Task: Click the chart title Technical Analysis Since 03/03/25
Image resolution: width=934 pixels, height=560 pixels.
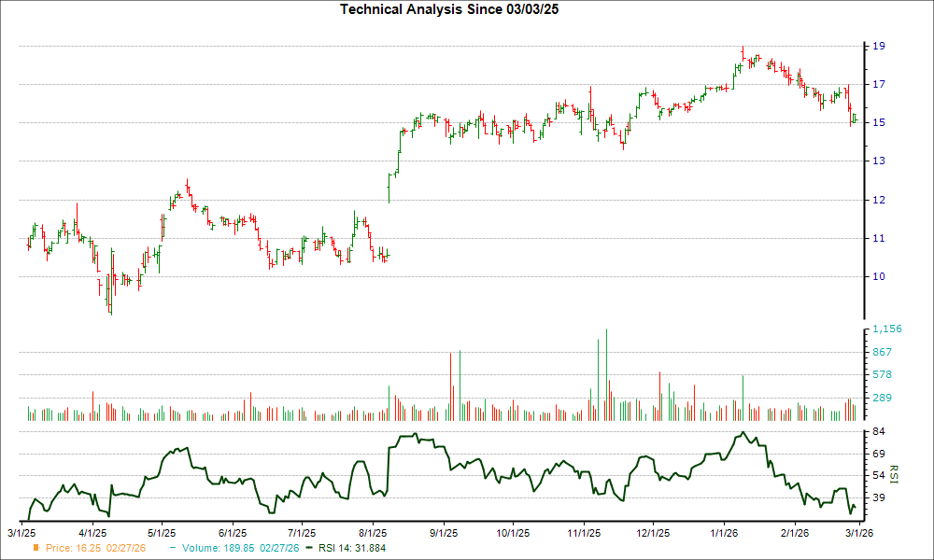Action: pos(450,8)
